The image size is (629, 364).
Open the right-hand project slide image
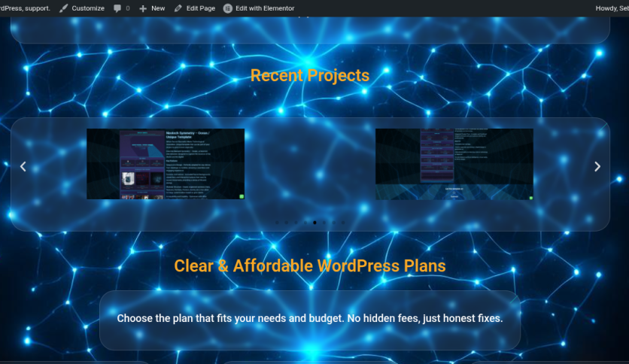coord(454,164)
